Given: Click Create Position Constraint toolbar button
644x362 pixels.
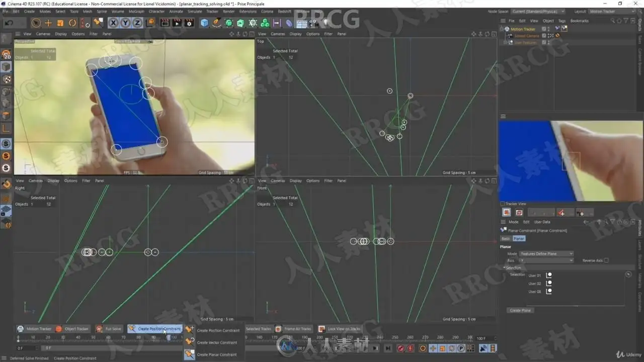Looking at the screenshot, I should (x=154, y=329).
